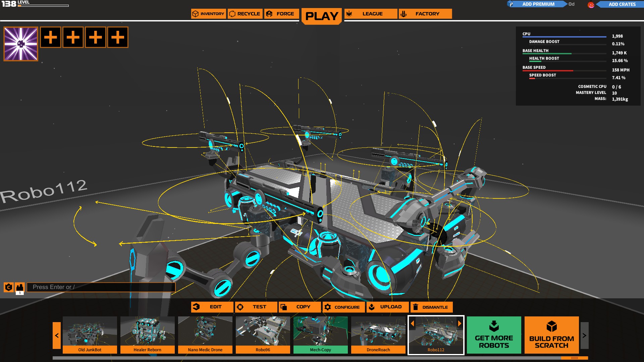Open the League menu

[371, 14]
